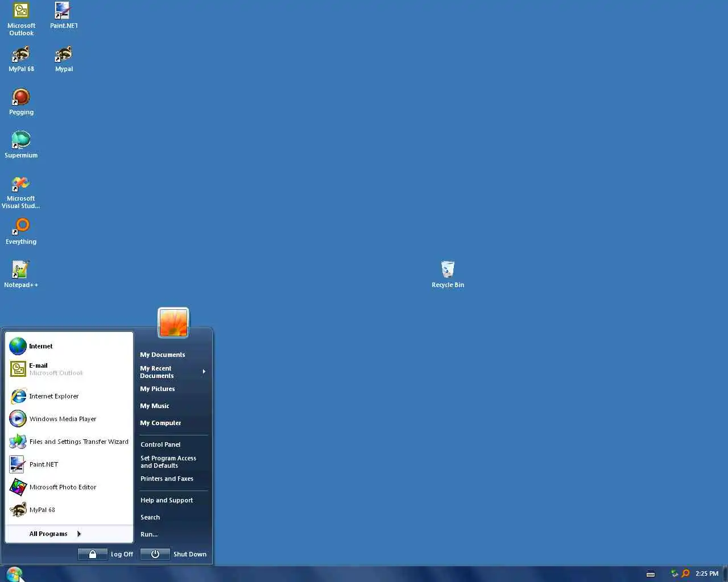The width and height of the screenshot is (728, 582).
Task: Select the Paint.NET desktop shortcut
Action: pos(63,15)
